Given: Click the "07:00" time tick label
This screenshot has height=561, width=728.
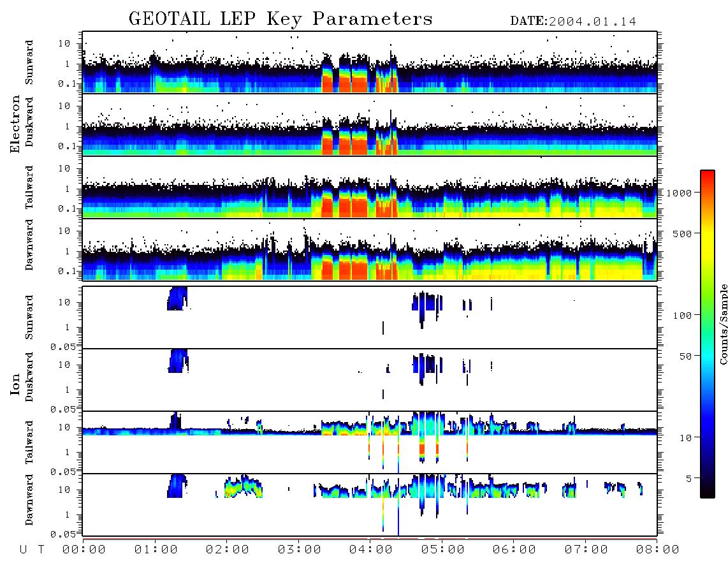Looking at the screenshot, I should [586, 550].
